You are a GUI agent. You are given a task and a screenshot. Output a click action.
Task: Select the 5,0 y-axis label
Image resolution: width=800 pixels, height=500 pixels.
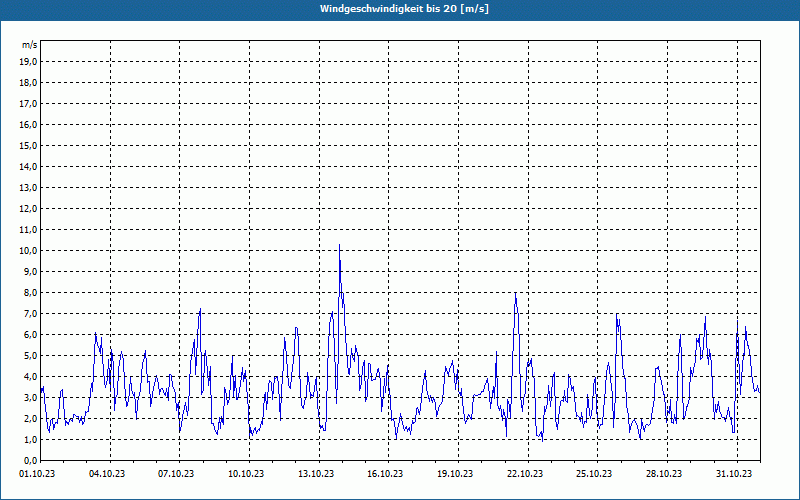30,355
